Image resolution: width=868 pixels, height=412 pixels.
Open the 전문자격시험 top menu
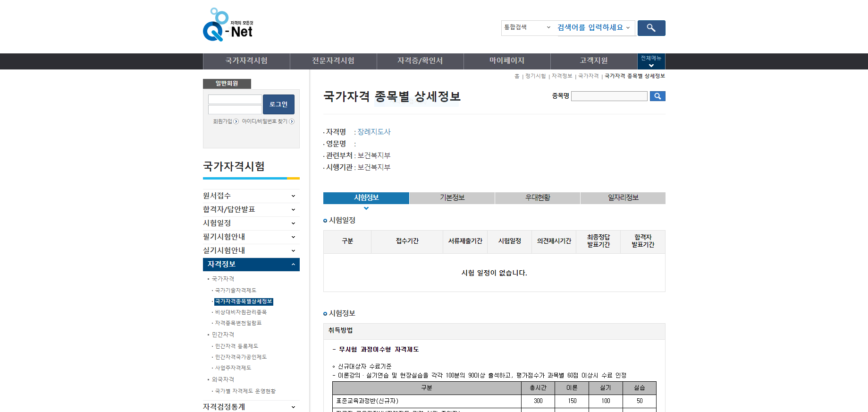(x=333, y=61)
